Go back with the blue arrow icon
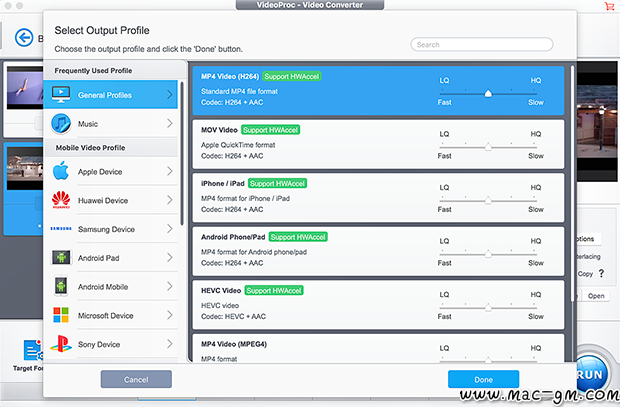 (24, 38)
